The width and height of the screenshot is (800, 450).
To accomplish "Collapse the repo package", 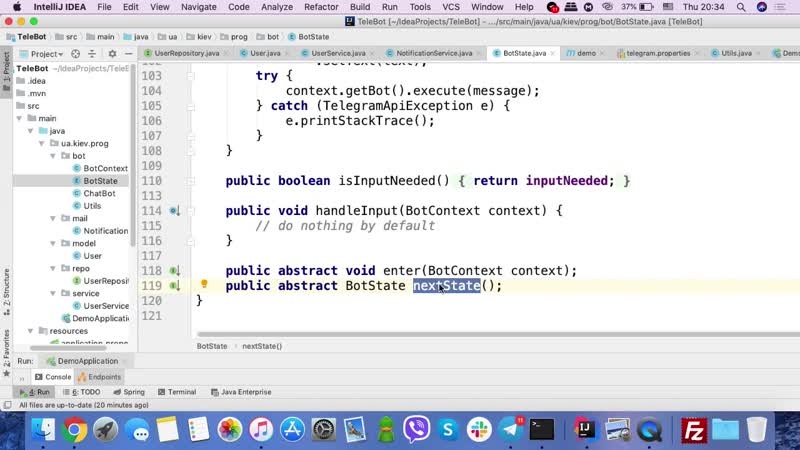I will (53, 268).
